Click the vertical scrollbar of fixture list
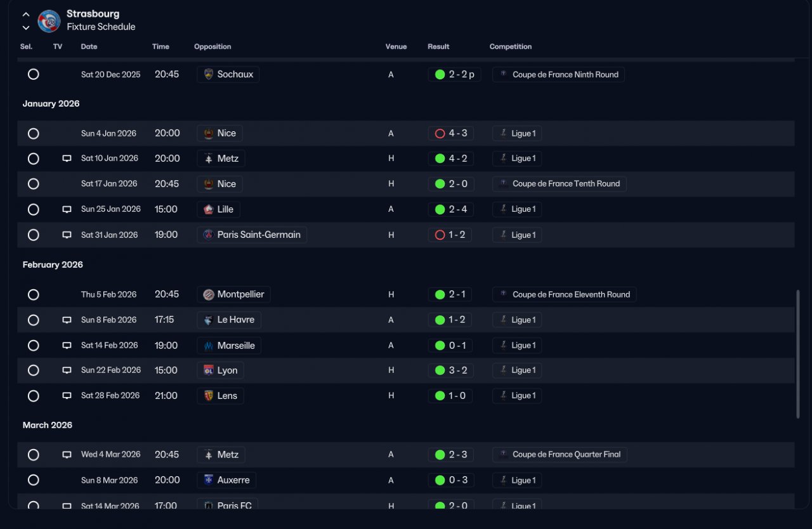 tap(798, 355)
